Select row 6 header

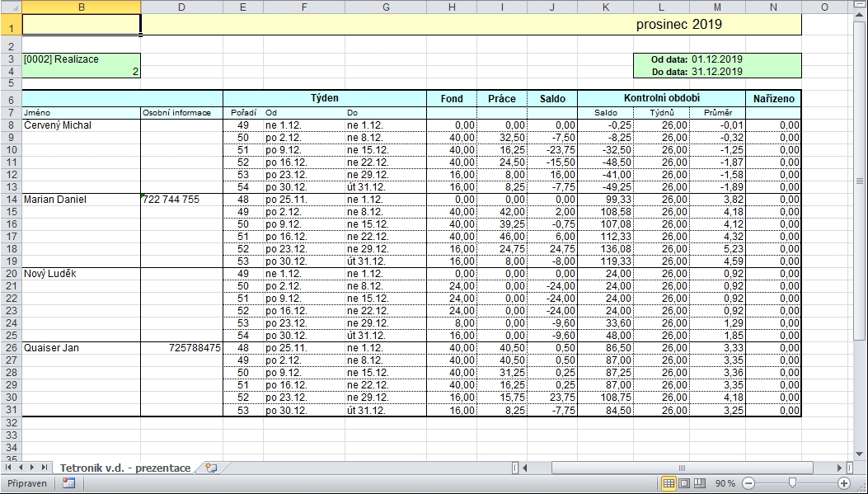tap(11, 99)
